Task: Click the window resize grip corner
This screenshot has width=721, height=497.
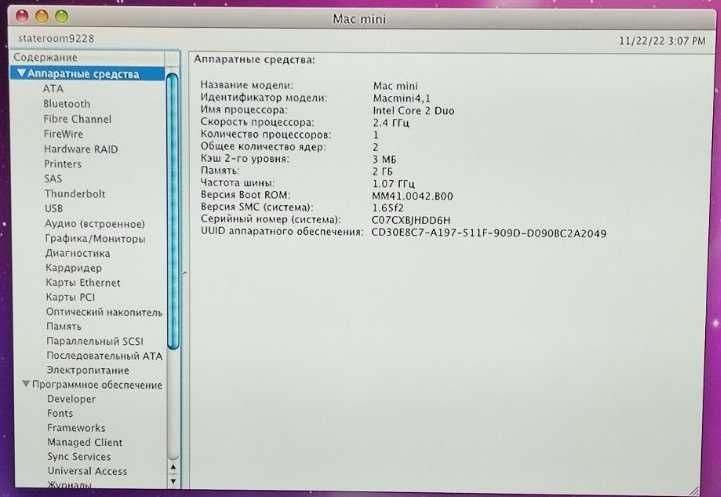Action: point(694,491)
